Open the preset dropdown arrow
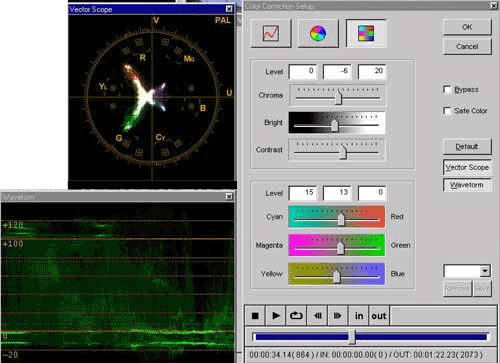The height and width of the screenshot is (363, 500). (485, 271)
